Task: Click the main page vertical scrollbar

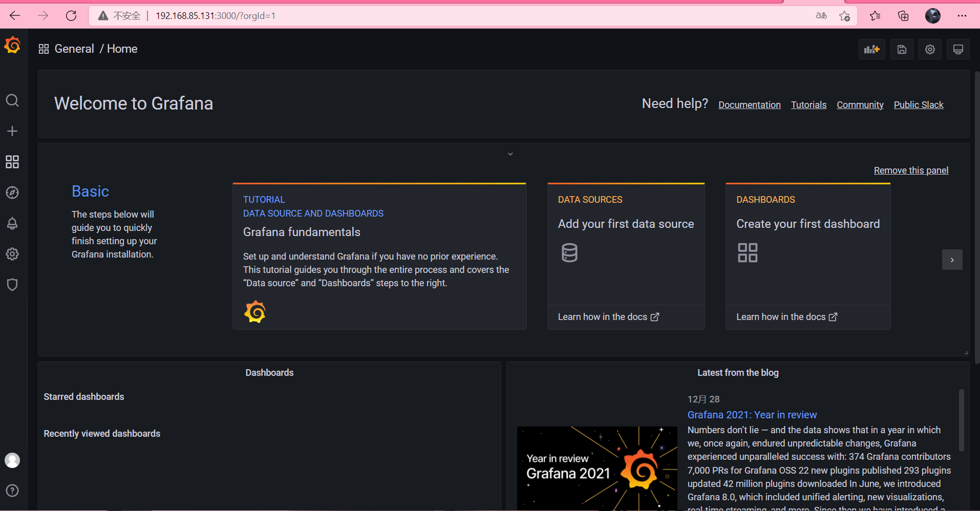Action: (977, 218)
